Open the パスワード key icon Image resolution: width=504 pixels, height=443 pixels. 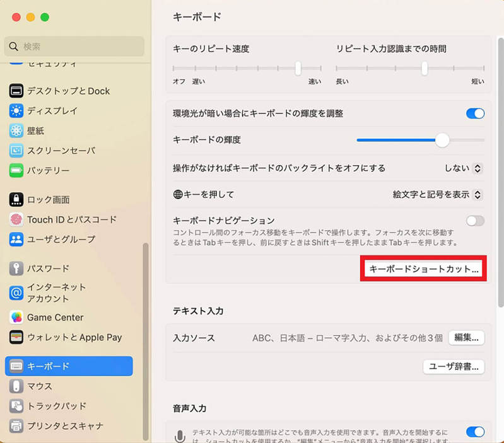point(16,268)
